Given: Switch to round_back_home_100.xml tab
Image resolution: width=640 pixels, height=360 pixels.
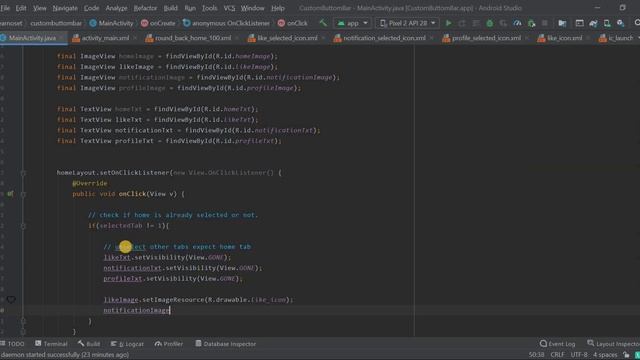Looking at the screenshot, I should [x=193, y=38].
